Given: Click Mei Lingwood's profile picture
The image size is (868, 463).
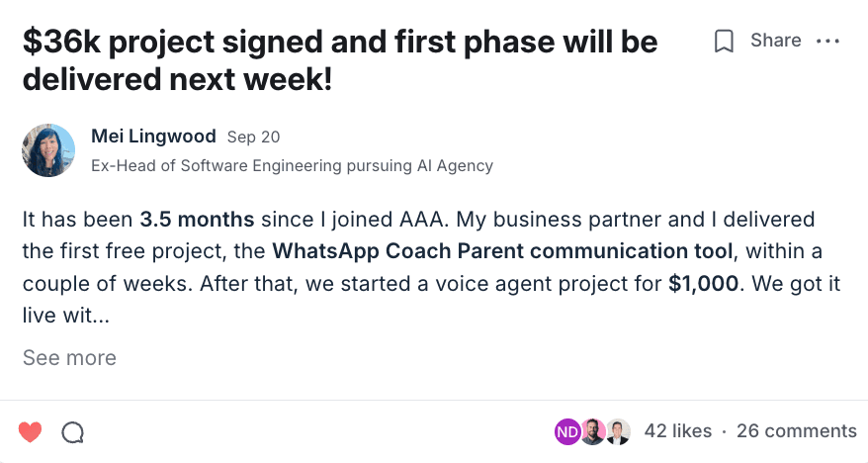Looking at the screenshot, I should [x=48, y=150].
